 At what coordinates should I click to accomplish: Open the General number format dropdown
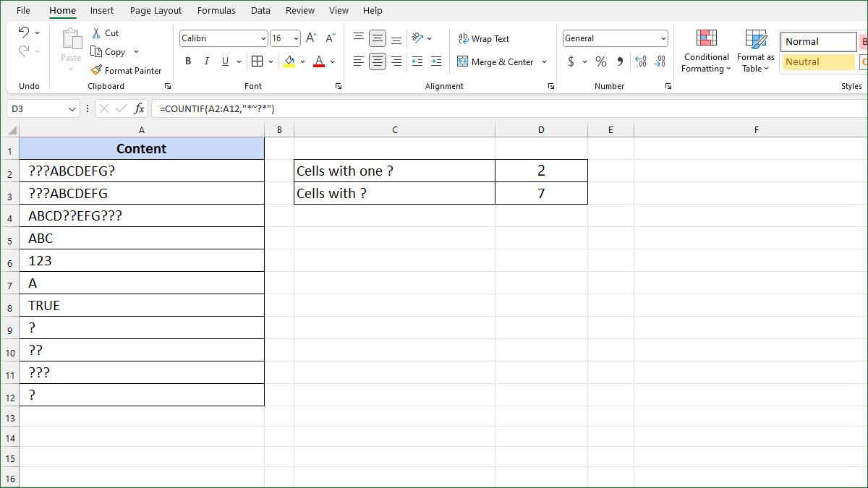663,38
